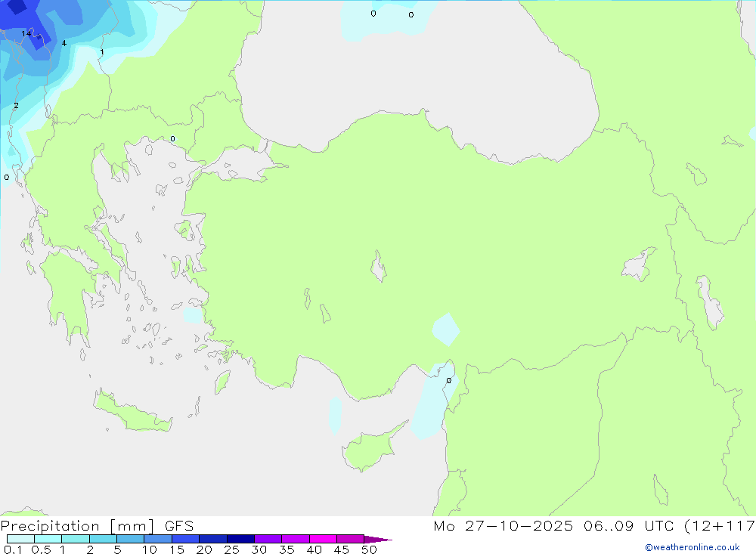Select the 0.5–1 mm legend color box
This screenshot has width=756, height=554.
point(48,539)
